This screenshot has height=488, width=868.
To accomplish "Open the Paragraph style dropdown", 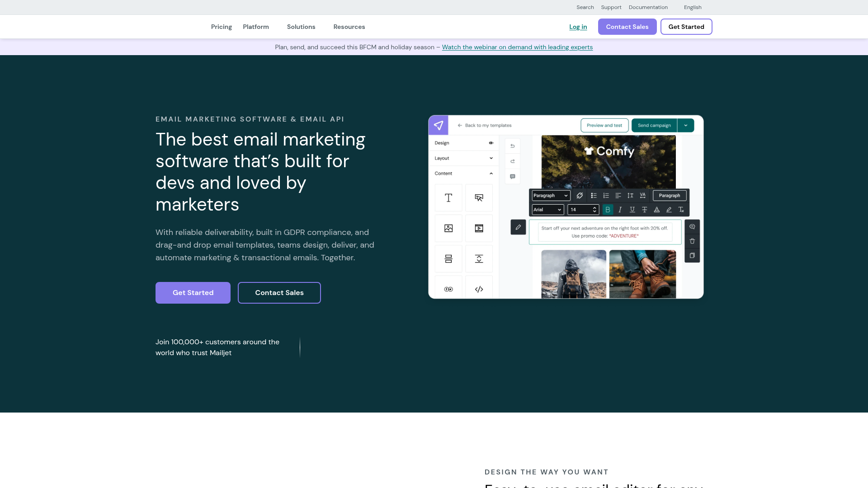I will (x=550, y=195).
